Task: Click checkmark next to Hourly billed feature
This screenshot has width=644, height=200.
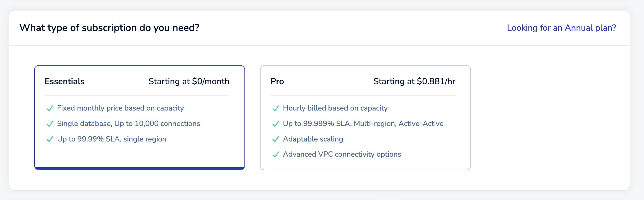Action: (x=275, y=108)
